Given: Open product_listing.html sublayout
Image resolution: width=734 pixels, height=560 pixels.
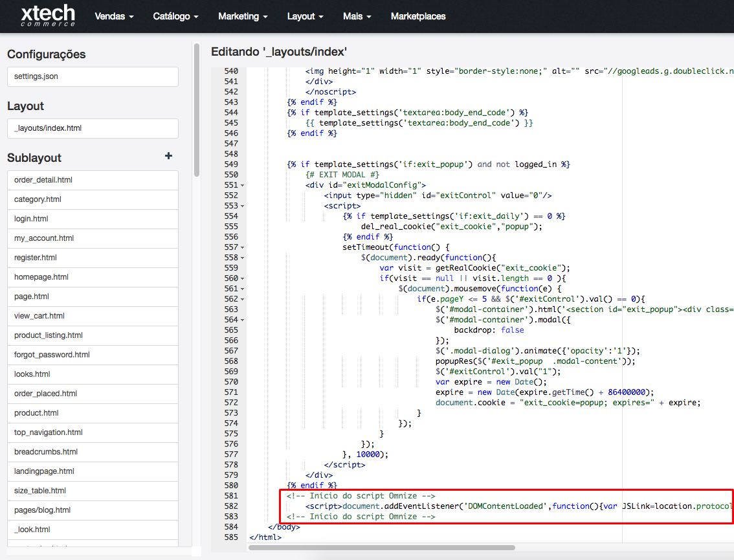Looking at the screenshot, I should 93,336.
